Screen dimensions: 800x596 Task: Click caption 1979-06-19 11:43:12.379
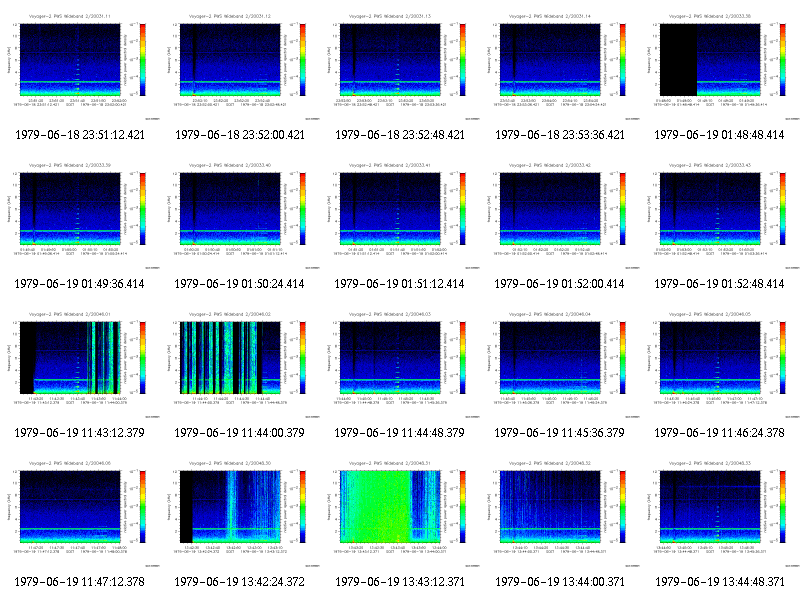tap(80, 433)
